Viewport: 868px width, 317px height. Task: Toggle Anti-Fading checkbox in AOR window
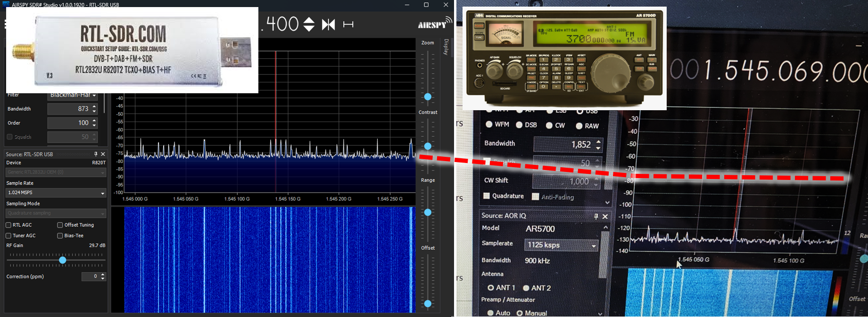point(535,196)
